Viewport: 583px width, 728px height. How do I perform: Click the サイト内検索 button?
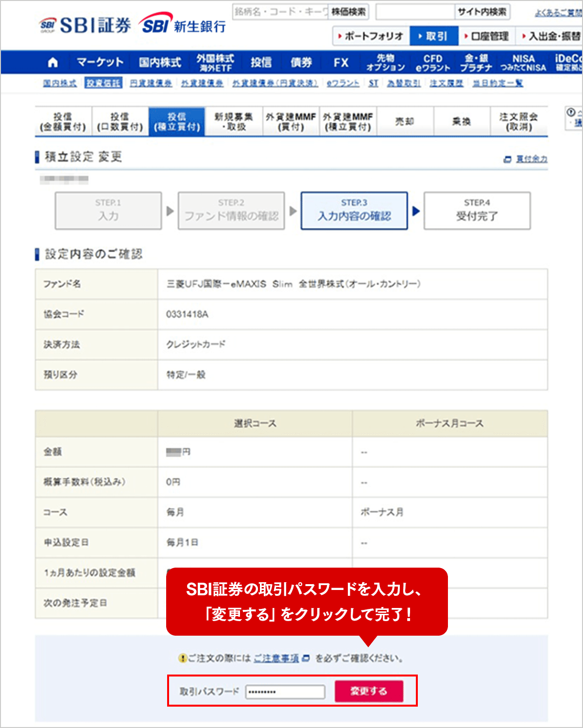(x=481, y=12)
